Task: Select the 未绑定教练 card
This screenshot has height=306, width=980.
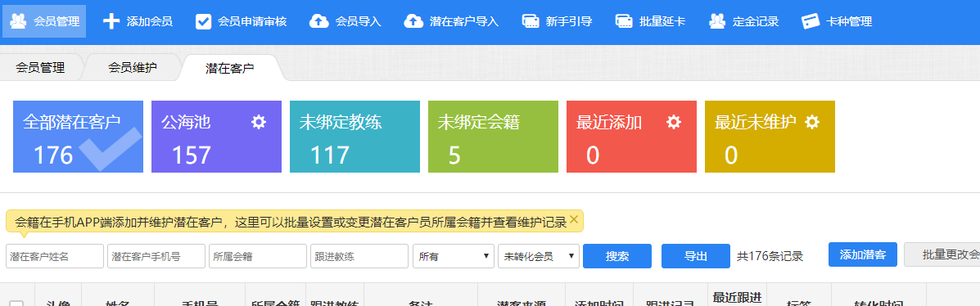Action: click(355, 137)
